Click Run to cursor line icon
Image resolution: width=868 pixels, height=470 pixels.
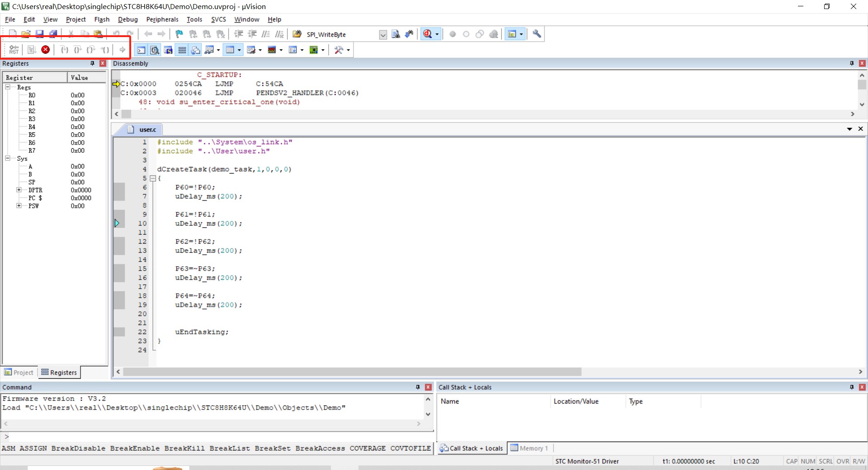(105, 50)
